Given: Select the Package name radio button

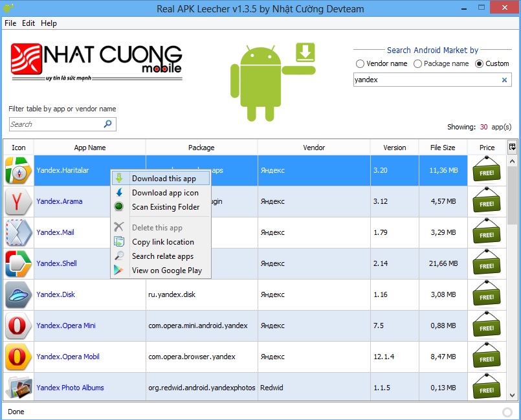Looking at the screenshot, I should (417, 63).
